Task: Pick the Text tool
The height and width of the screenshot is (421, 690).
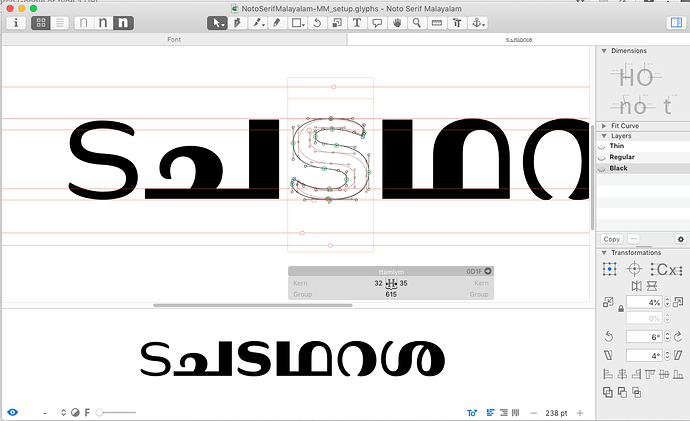Action: coord(357,23)
